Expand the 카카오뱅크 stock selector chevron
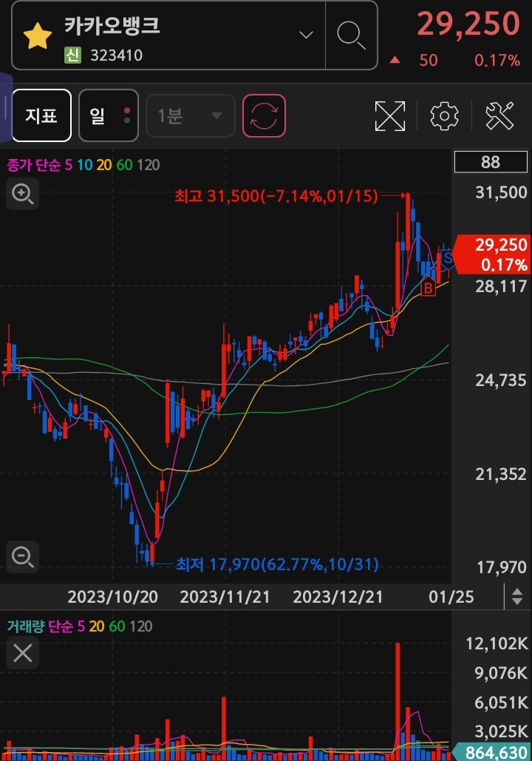 point(306,35)
